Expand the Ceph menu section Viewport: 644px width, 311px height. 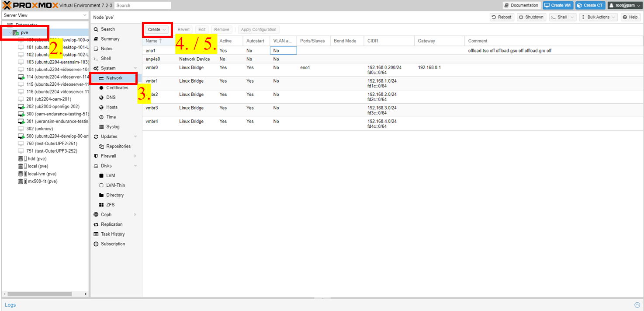click(135, 215)
